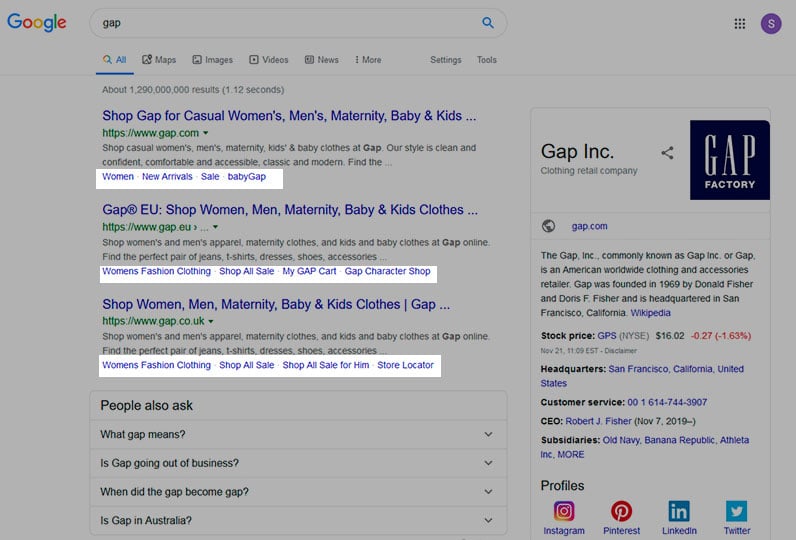Open the Pinterest profile icon
This screenshot has width=796, height=540.
621,511
